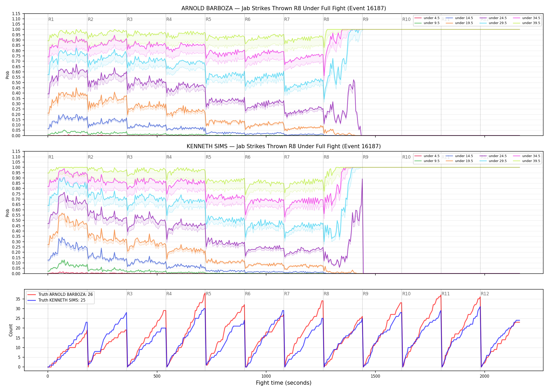The image size is (549, 392).
Task: Click R12 round marker in bottom Count chart
Action: point(485,294)
